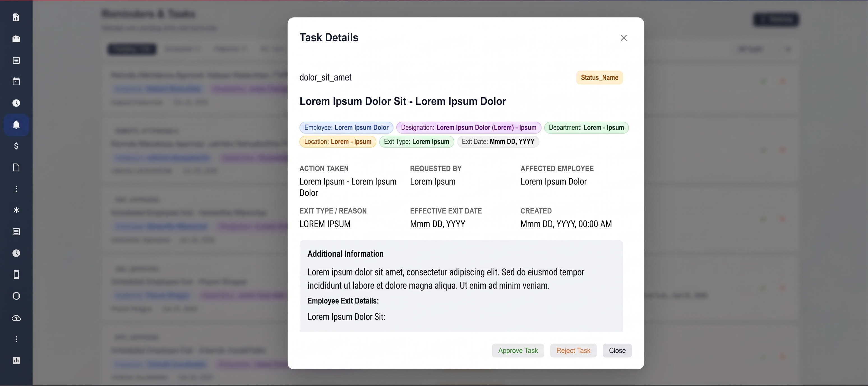868x386 pixels.
Task: Open the calendar icon in sidebar
Action: (x=16, y=82)
